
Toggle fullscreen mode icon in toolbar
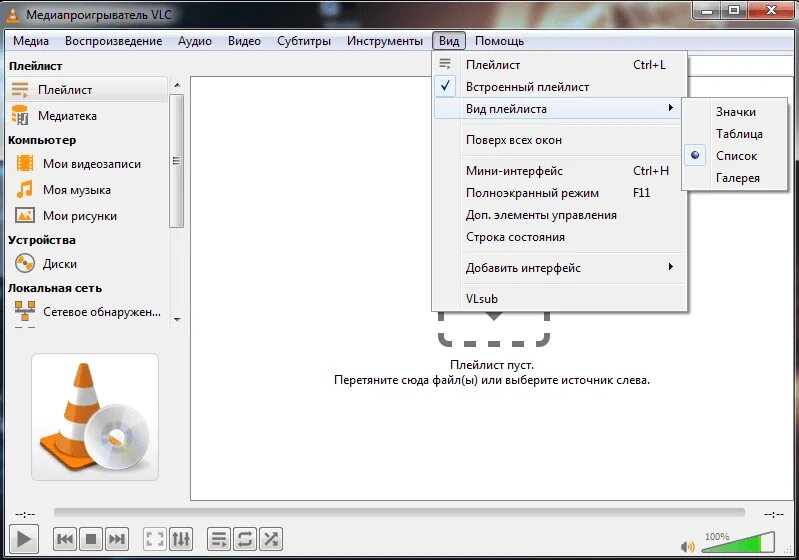[155, 539]
